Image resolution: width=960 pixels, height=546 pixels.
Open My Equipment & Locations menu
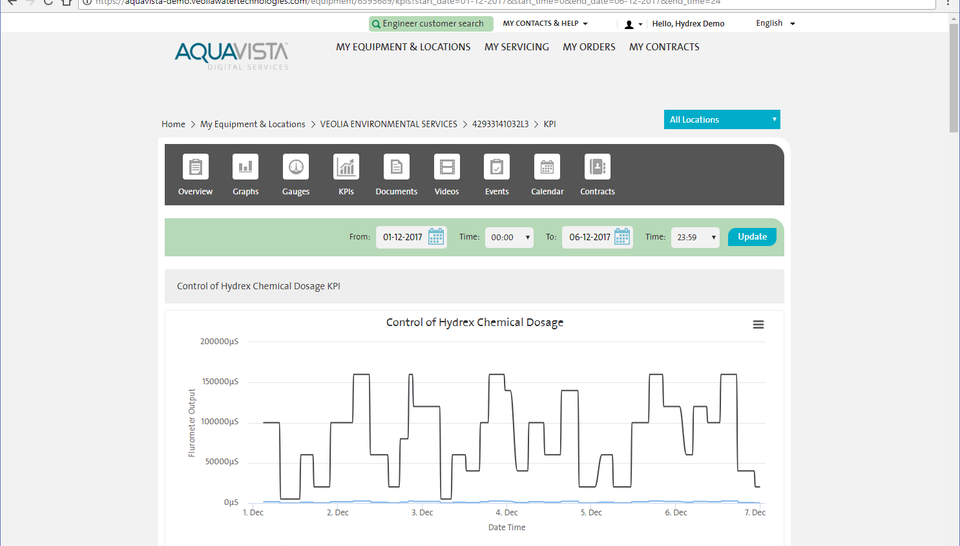(403, 47)
